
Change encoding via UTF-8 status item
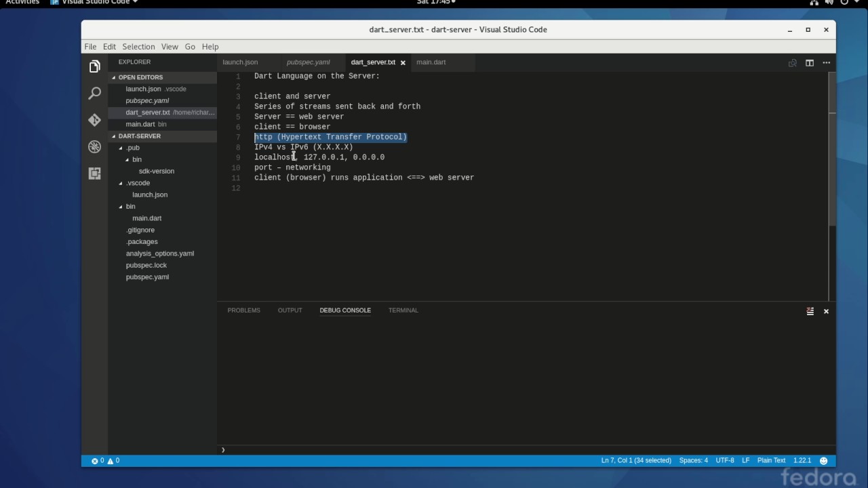pos(725,460)
